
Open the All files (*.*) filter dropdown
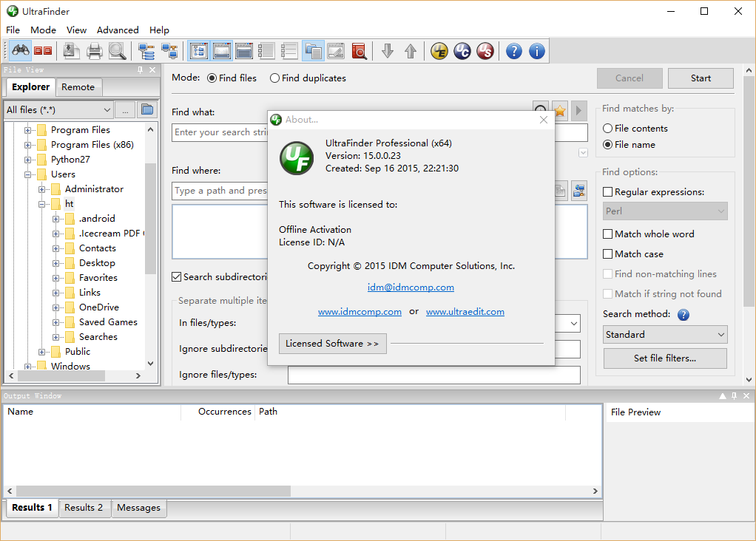pyautogui.click(x=58, y=110)
